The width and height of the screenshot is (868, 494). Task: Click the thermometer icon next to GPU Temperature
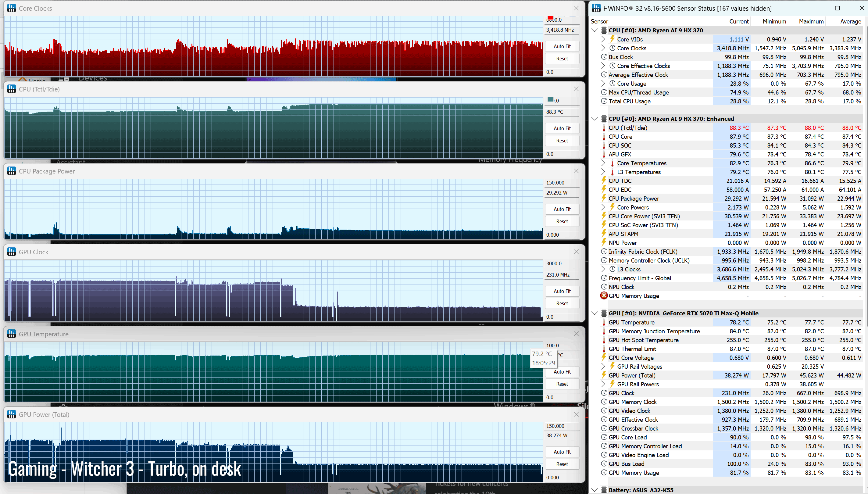click(x=604, y=322)
